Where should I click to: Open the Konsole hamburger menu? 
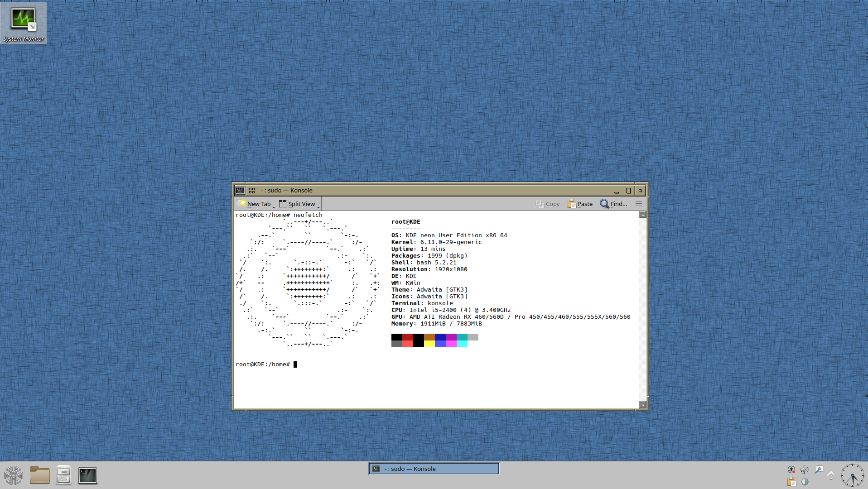639,204
